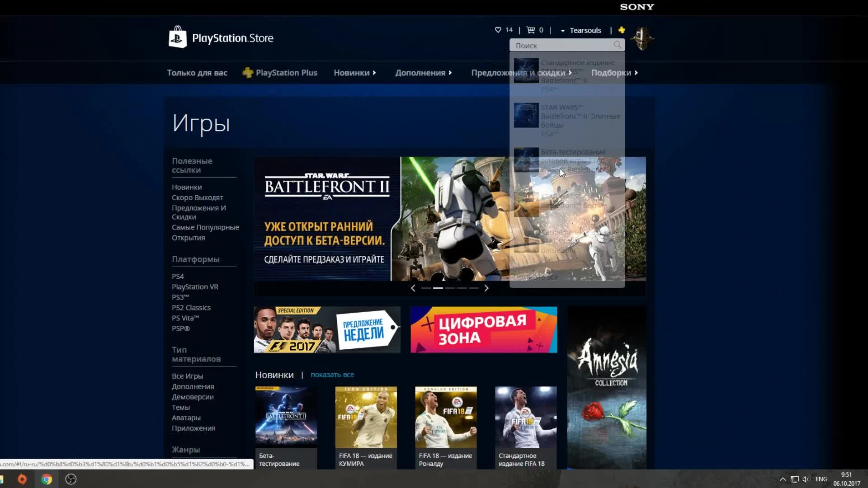This screenshot has width=868, height=488.
Task: Select the PS4 platform filter
Action: [178, 276]
